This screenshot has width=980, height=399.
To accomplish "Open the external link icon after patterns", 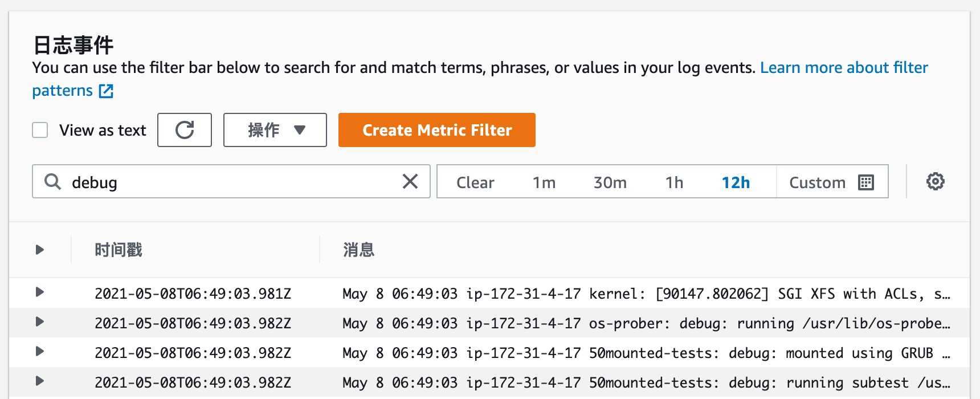I will tap(106, 91).
